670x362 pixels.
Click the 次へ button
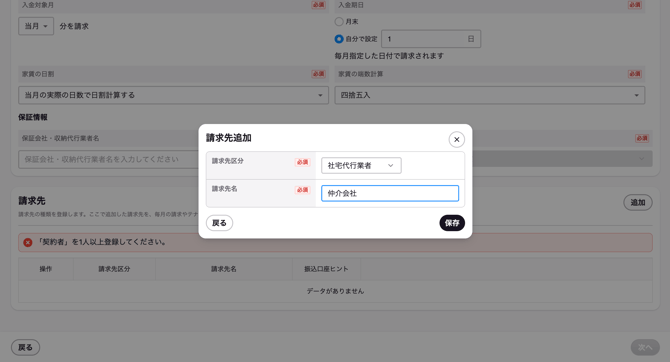point(645,347)
